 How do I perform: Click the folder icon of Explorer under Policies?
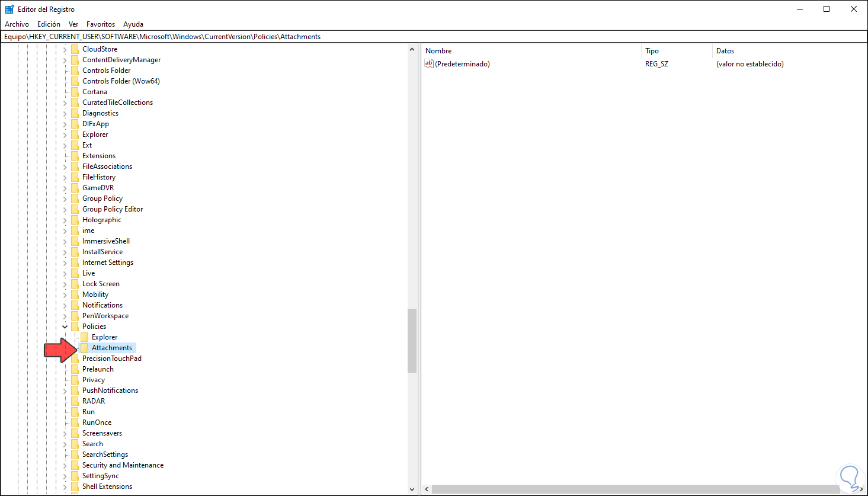click(x=84, y=337)
